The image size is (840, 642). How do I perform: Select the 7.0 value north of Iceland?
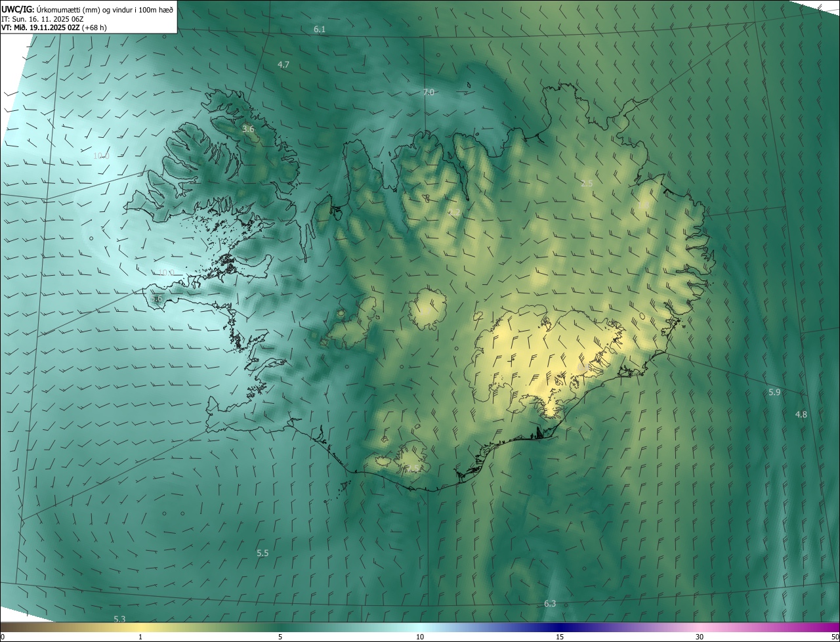pos(429,93)
